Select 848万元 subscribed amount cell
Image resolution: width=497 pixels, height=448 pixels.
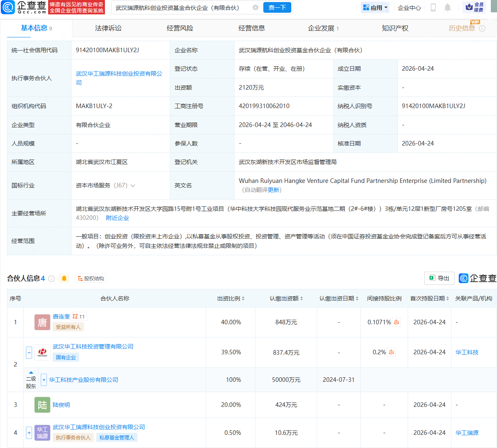(x=286, y=322)
